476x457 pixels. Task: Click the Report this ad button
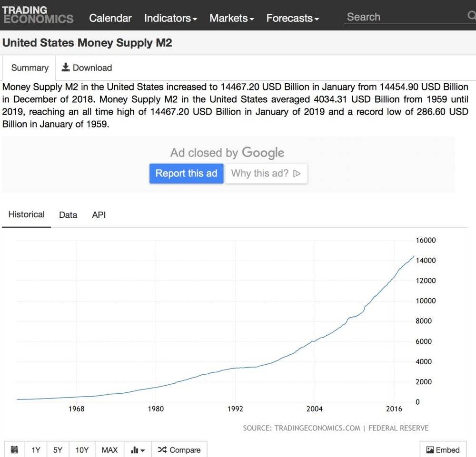tap(187, 174)
